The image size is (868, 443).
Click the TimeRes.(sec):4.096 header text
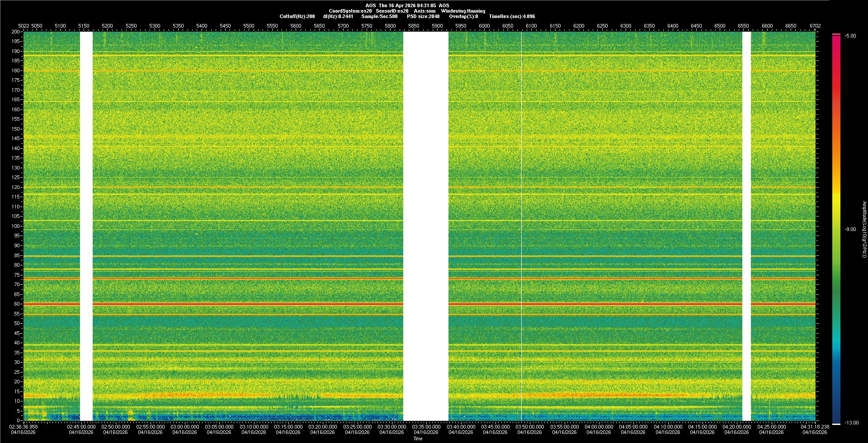512,16
